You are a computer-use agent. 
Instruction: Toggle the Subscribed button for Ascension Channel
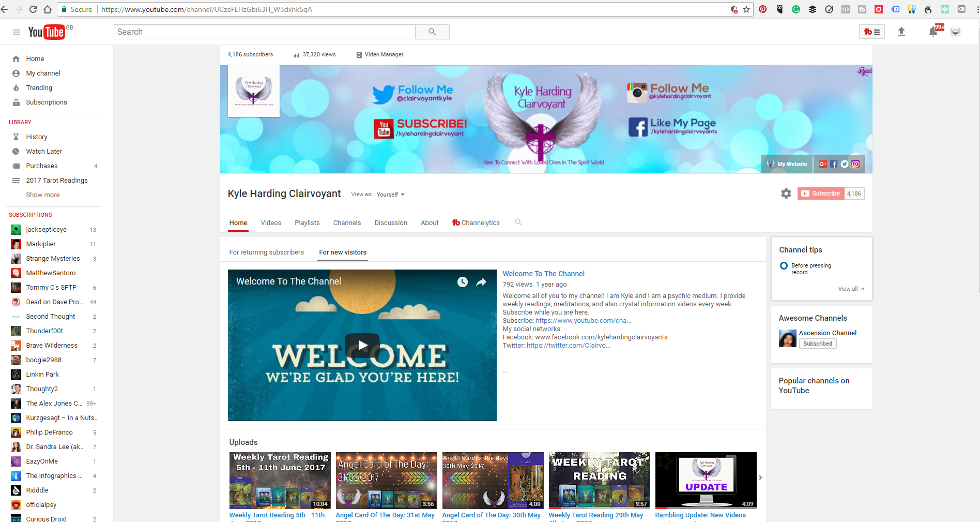817,344
